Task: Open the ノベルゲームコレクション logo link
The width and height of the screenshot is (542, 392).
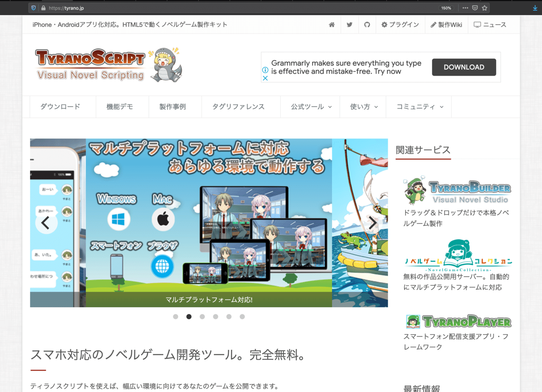Action: coord(458,255)
